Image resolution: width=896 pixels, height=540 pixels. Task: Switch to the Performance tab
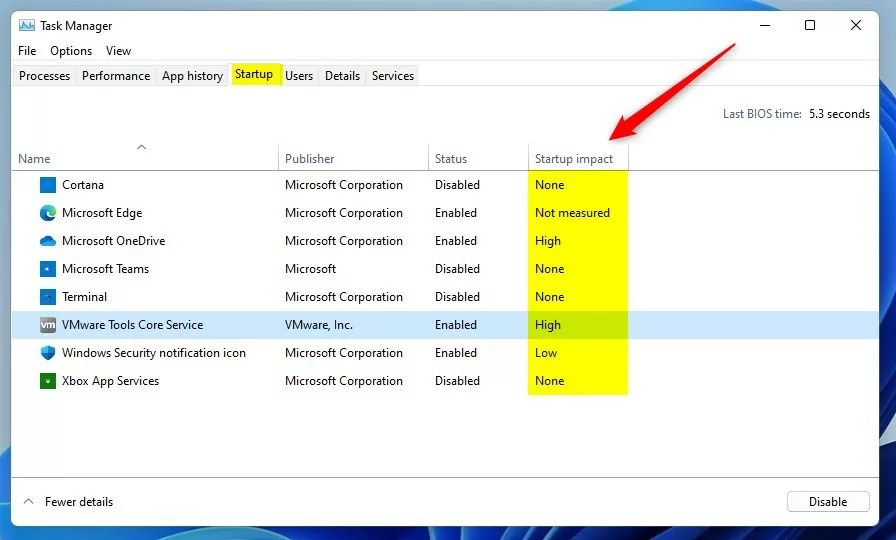coord(116,75)
